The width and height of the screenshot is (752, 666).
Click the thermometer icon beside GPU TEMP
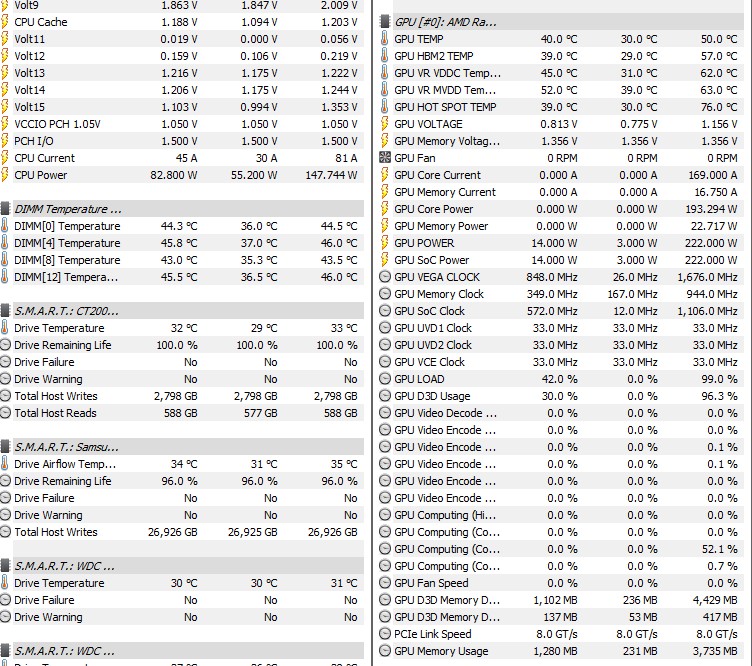384,39
